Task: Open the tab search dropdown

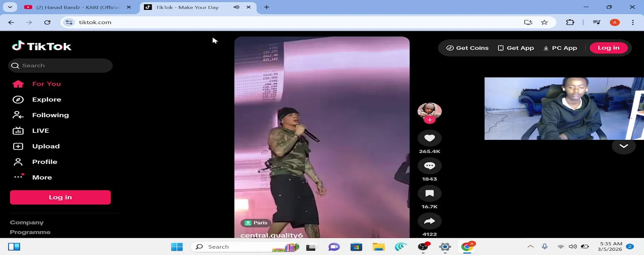Action: (10, 7)
